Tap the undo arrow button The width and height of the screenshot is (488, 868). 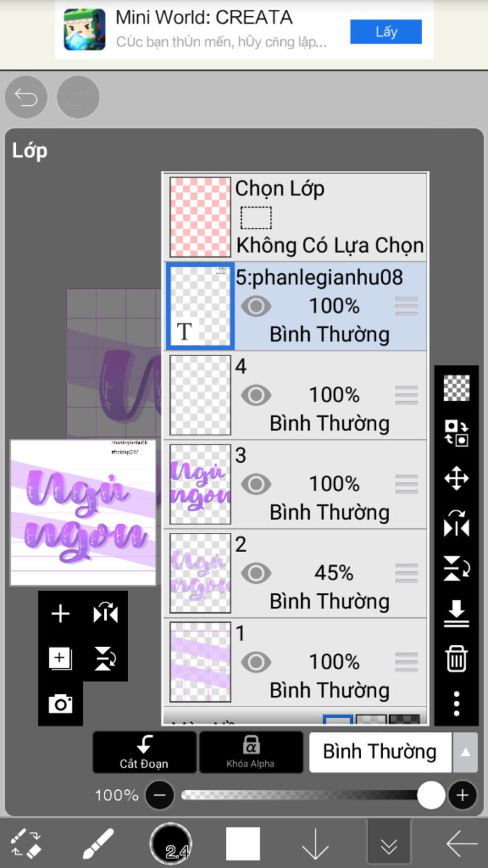point(26,97)
